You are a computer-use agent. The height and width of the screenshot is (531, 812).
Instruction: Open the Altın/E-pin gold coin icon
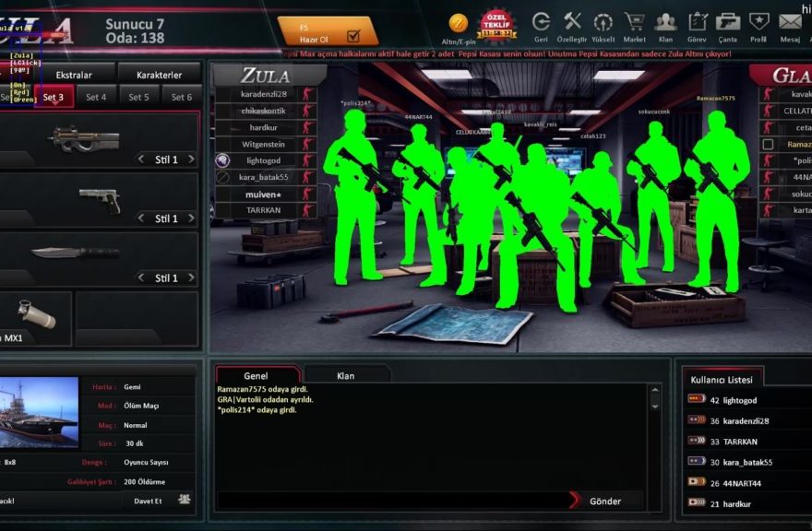pos(459,23)
